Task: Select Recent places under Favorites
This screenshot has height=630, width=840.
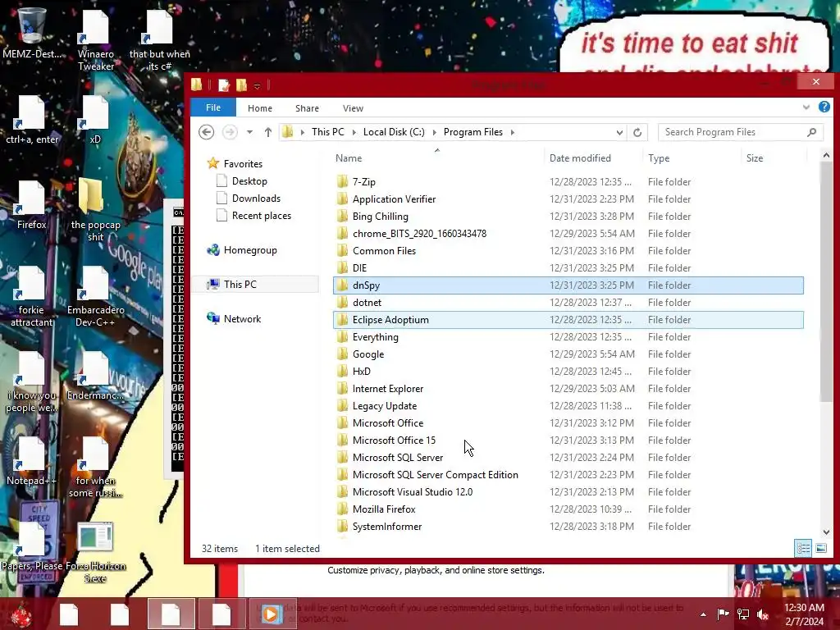Action: pos(262,216)
